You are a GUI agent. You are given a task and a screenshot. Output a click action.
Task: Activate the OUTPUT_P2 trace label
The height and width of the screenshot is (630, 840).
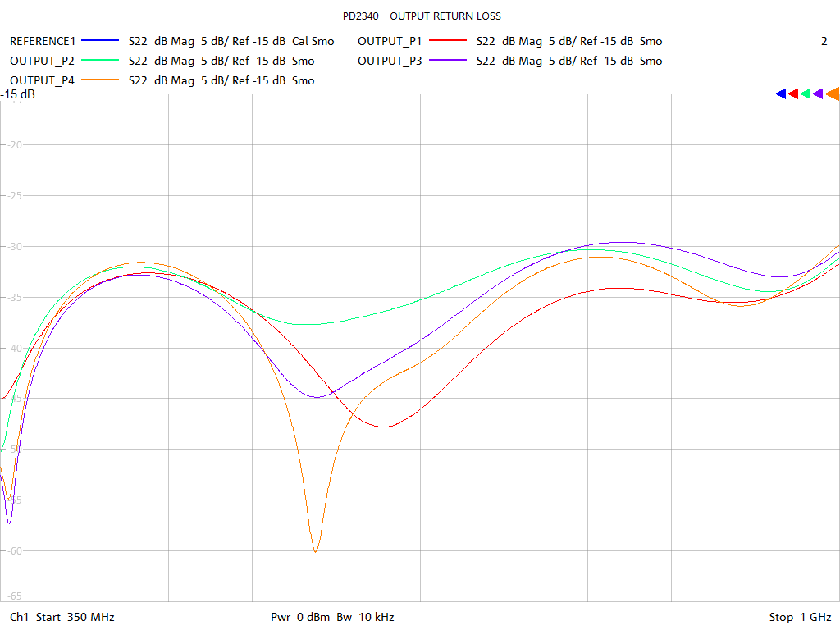(x=43, y=61)
